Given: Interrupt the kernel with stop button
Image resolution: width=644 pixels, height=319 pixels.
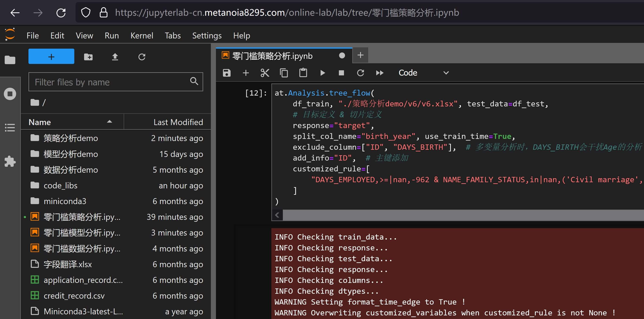Looking at the screenshot, I should tap(341, 73).
